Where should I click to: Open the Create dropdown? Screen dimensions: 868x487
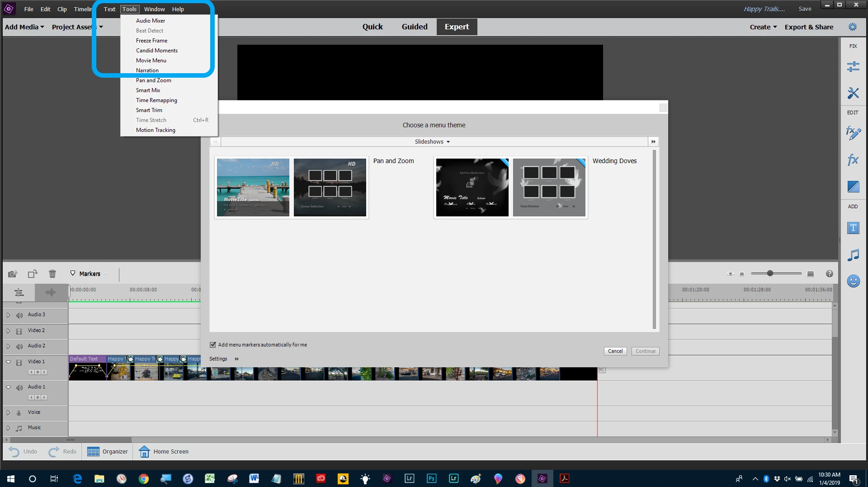763,27
